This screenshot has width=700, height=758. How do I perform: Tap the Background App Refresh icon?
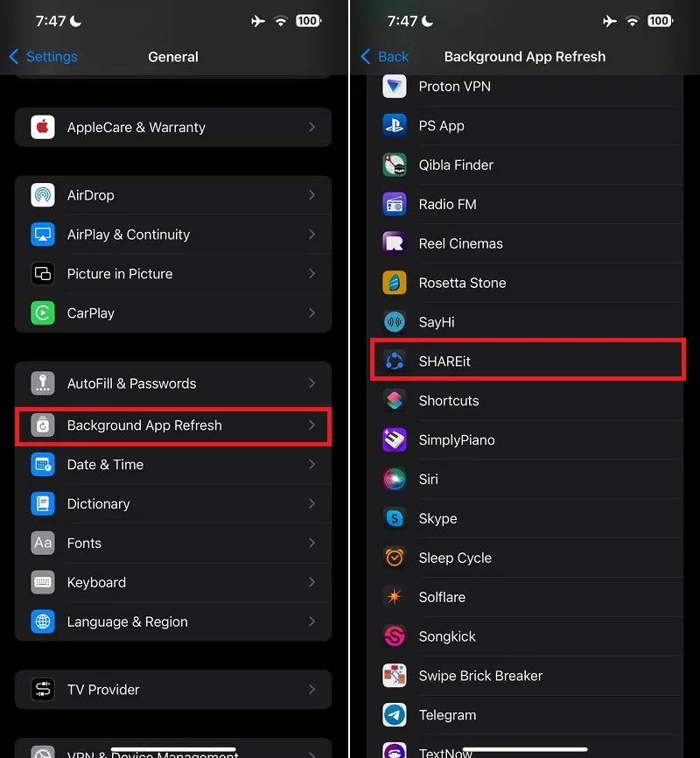click(43, 425)
